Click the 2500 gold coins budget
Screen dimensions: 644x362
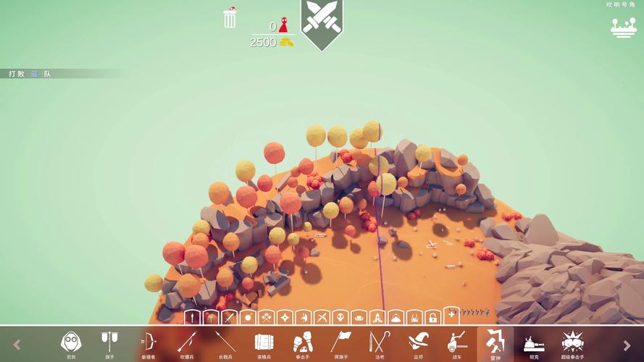pos(272,42)
